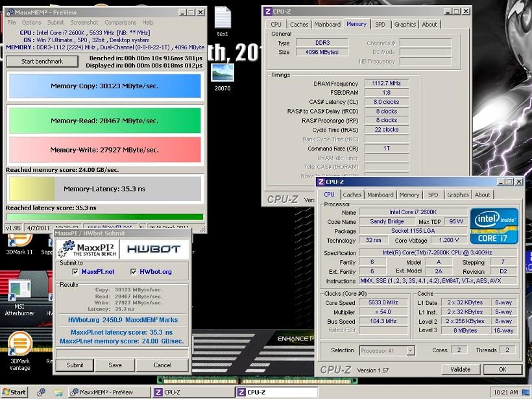The width and height of the screenshot is (532, 399).
Task: Toggle the MaxxPI.net submit checkbox
Action: click(75, 271)
